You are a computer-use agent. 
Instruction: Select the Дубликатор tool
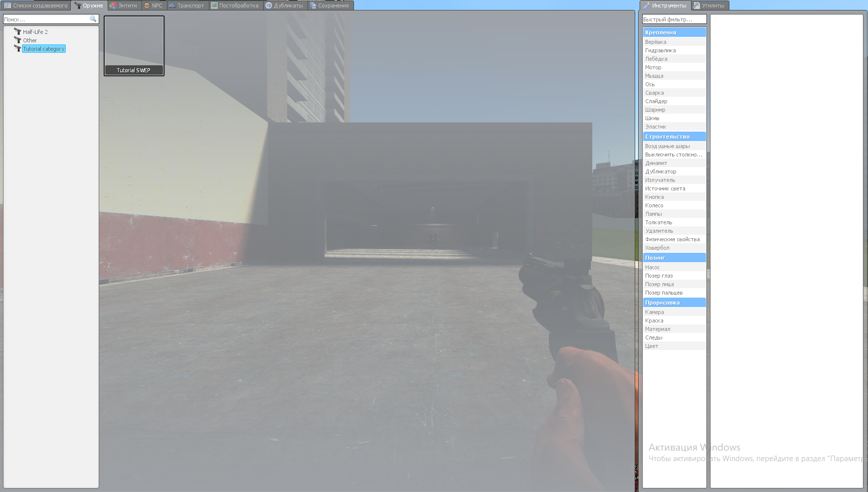pyautogui.click(x=674, y=171)
